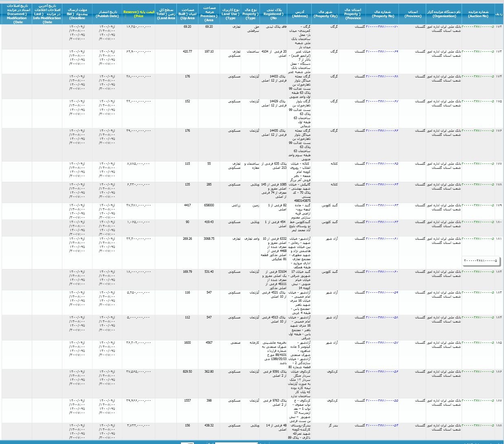Click the Bid Deadline column header
Image resolution: width=504 pixels, height=444 pixels.
(77, 14)
